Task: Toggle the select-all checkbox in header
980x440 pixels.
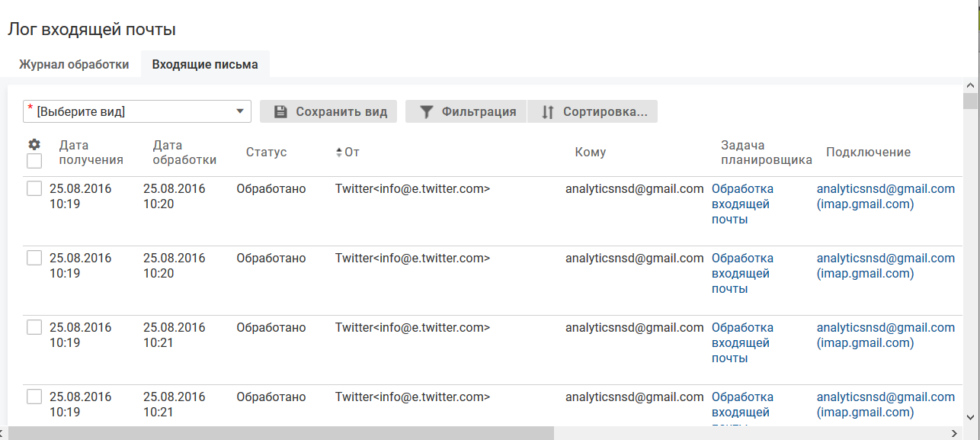Action: pos(34,161)
